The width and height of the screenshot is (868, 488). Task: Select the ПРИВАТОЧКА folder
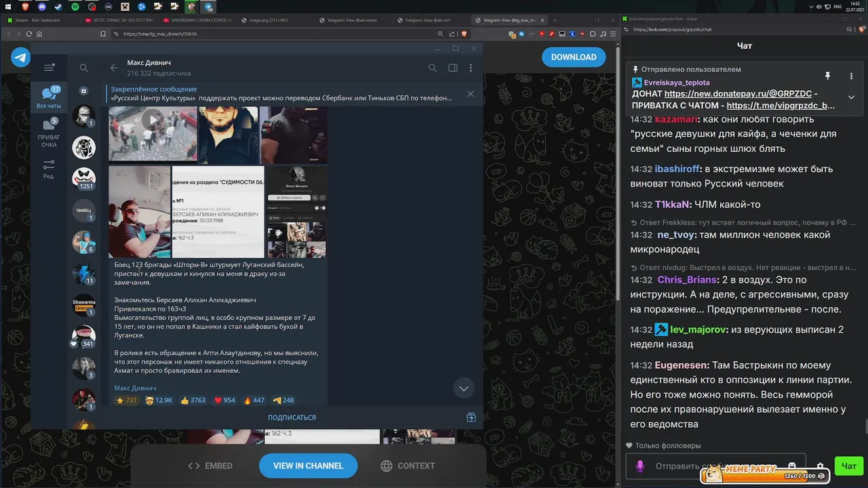click(x=49, y=132)
